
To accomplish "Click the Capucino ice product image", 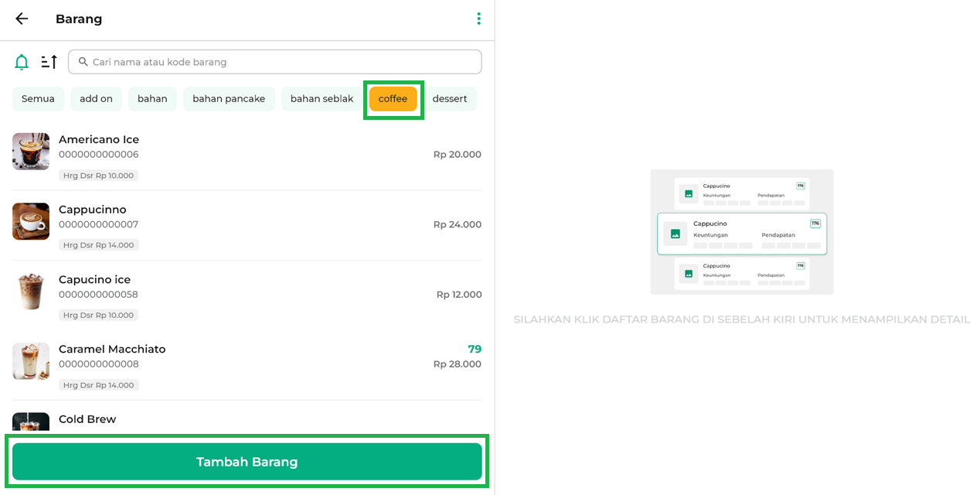I will pos(31,292).
